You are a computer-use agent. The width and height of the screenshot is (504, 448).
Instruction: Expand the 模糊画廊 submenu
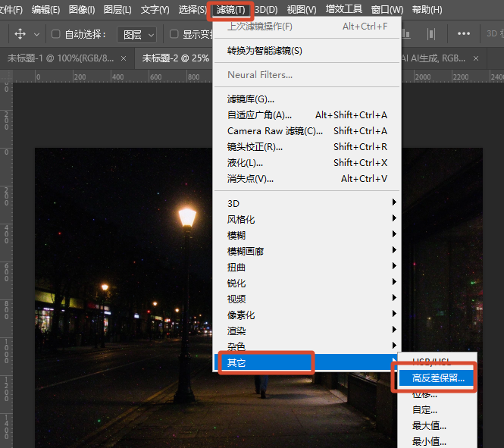pyautogui.click(x=307, y=251)
